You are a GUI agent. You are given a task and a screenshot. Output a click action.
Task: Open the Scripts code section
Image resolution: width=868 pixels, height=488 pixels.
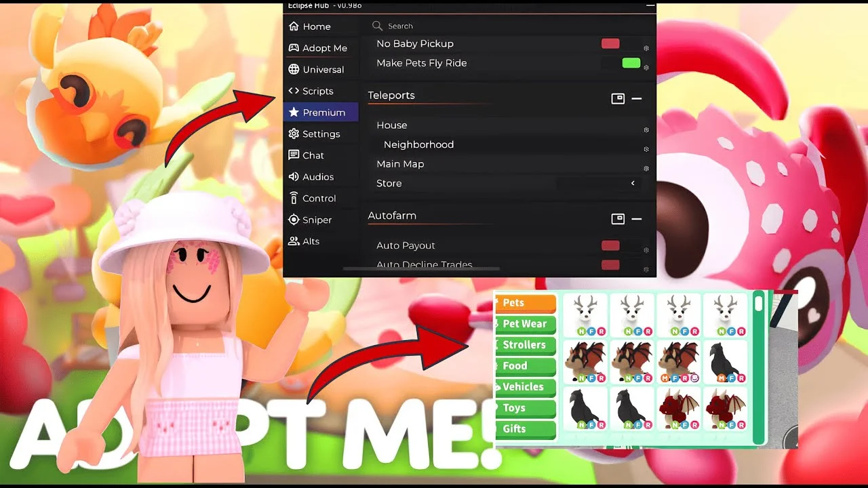coord(294,91)
